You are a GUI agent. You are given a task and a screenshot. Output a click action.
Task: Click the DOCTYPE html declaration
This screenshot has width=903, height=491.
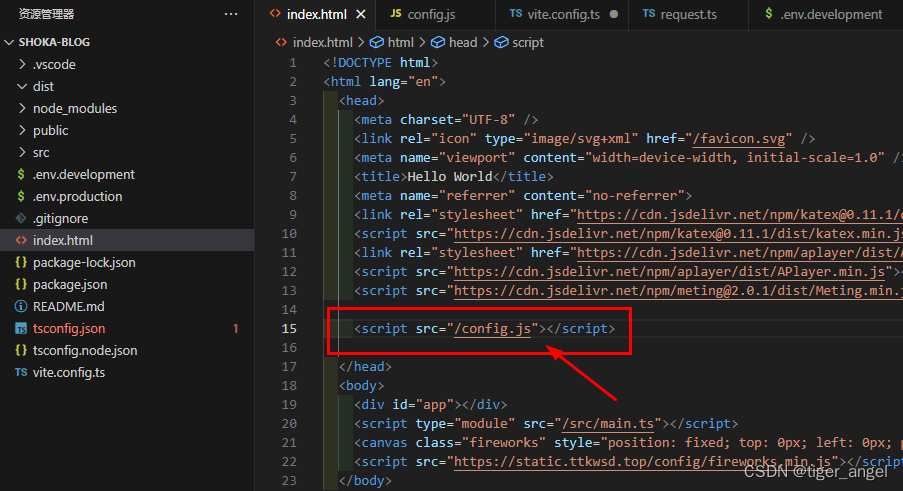[x=381, y=63]
